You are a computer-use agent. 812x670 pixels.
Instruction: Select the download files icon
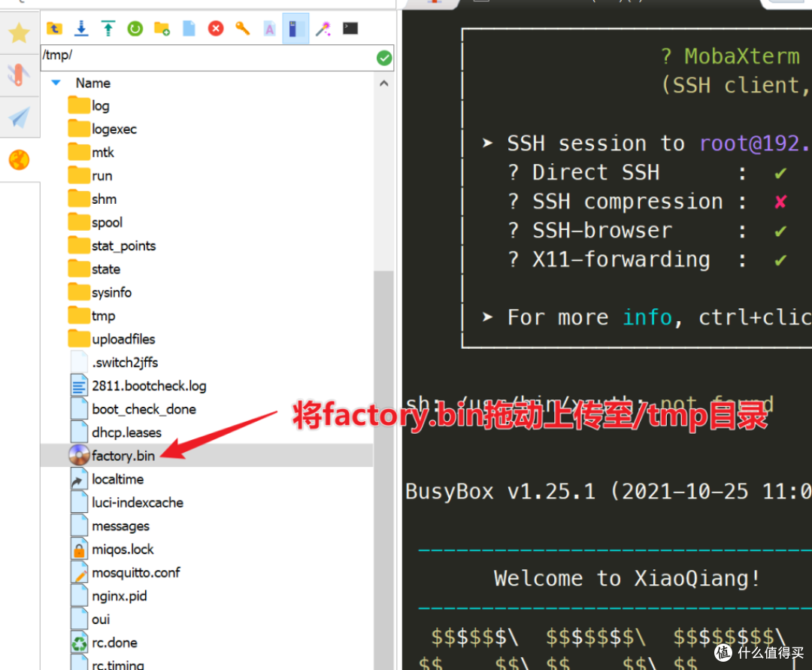(x=80, y=28)
